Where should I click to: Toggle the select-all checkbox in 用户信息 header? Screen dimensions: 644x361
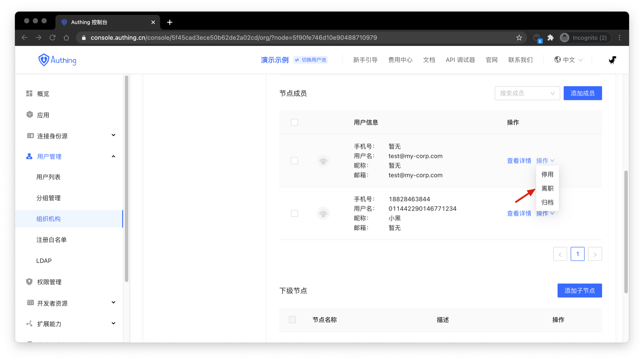pos(294,122)
